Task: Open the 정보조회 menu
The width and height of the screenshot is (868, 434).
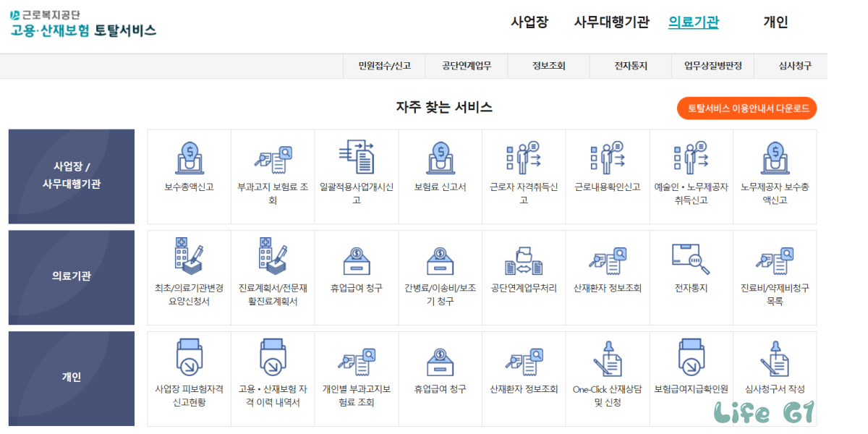Action: (x=548, y=66)
